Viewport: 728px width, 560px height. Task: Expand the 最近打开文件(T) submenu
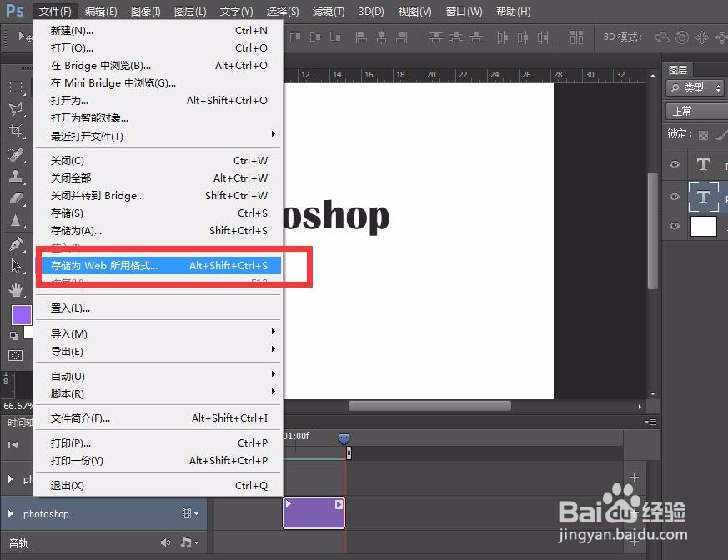[x=158, y=136]
